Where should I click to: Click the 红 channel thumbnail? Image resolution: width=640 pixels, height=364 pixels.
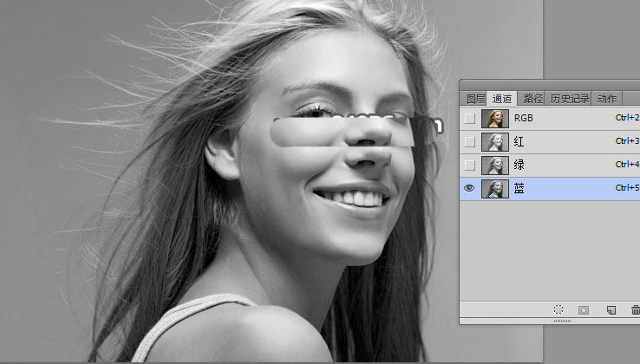click(495, 142)
